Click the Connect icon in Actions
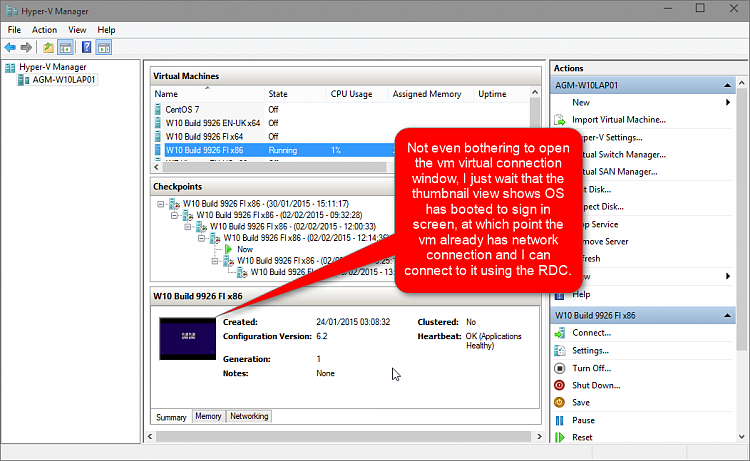Image resolution: width=750 pixels, height=461 pixels. pos(560,333)
